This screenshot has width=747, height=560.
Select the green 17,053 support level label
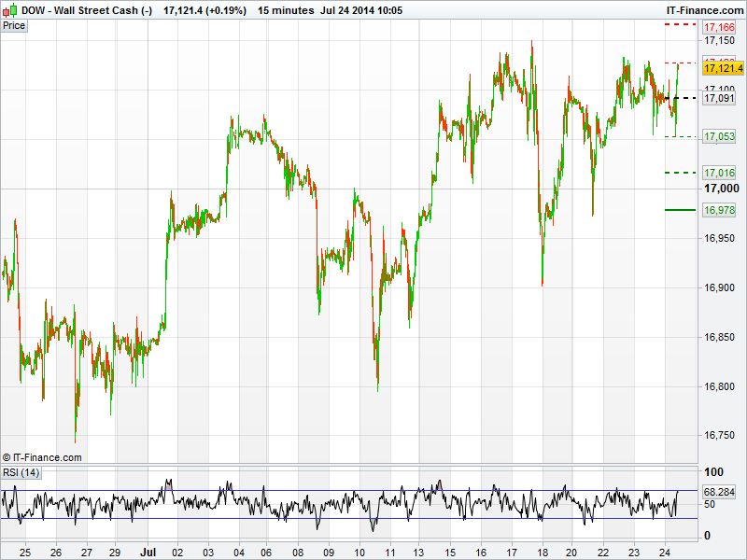719,136
